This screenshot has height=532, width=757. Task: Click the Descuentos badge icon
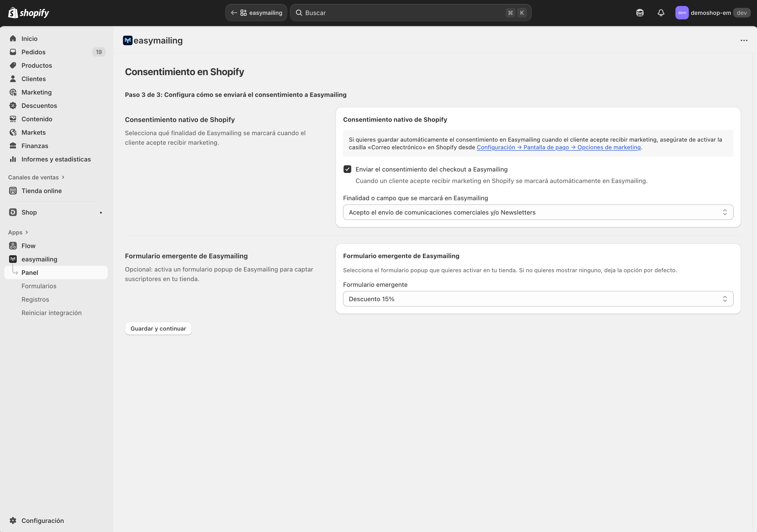pos(13,105)
